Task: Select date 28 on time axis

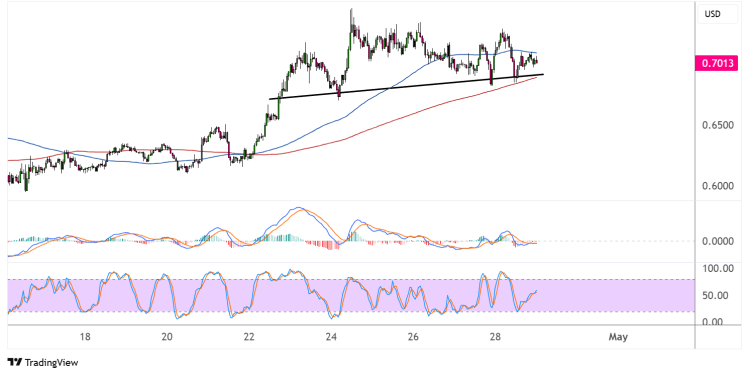Action: [x=495, y=337]
